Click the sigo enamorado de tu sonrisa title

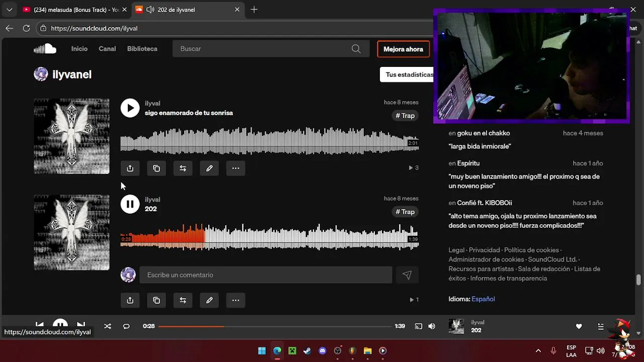[x=189, y=113]
